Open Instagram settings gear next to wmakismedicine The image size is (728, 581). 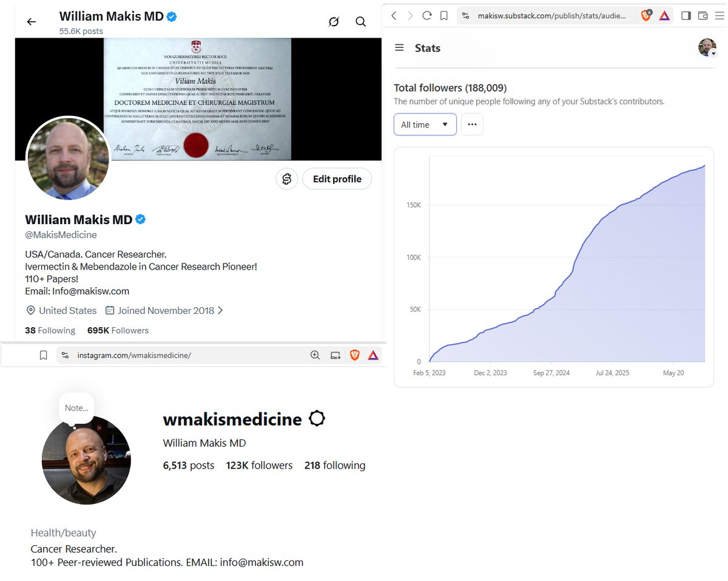pos(317,419)
